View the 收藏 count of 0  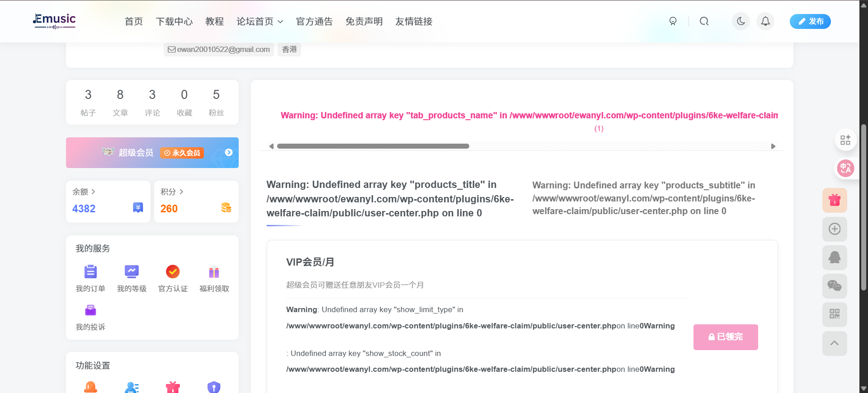point(184,103)
